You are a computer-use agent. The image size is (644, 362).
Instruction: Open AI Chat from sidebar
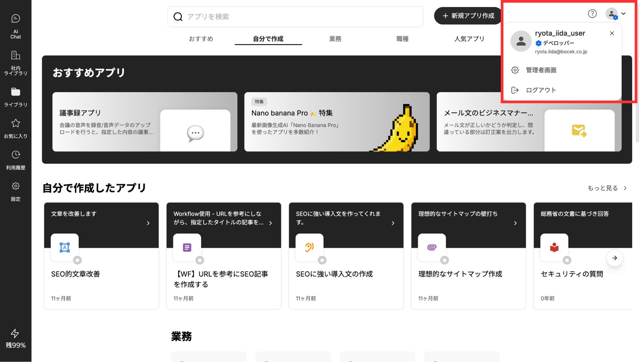coord(15,18)
